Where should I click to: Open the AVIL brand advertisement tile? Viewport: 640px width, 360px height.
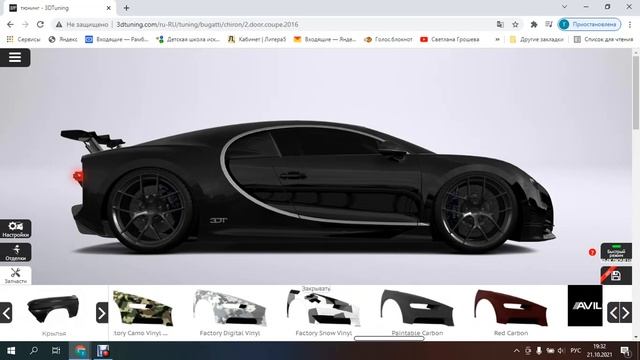(585, 305)
